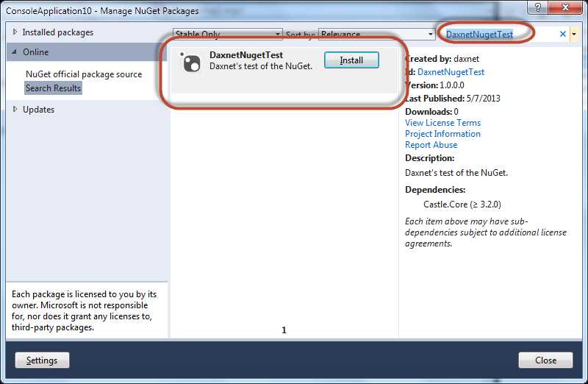Select the DaxnetNugetTest result row title
This screenshot has height=384, width=588.
[x=246, y=54]
